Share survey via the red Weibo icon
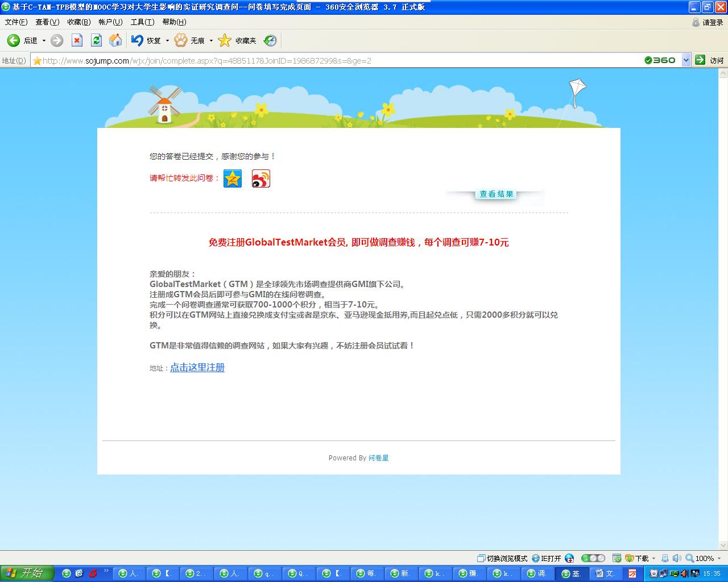Screen dimensions: 728x582 [x=261, y=178]
